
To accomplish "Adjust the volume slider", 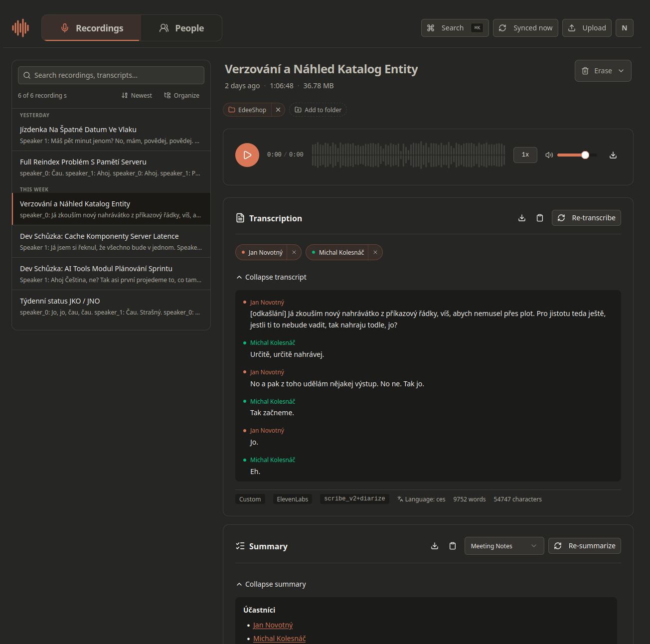I will coord(577,155).
